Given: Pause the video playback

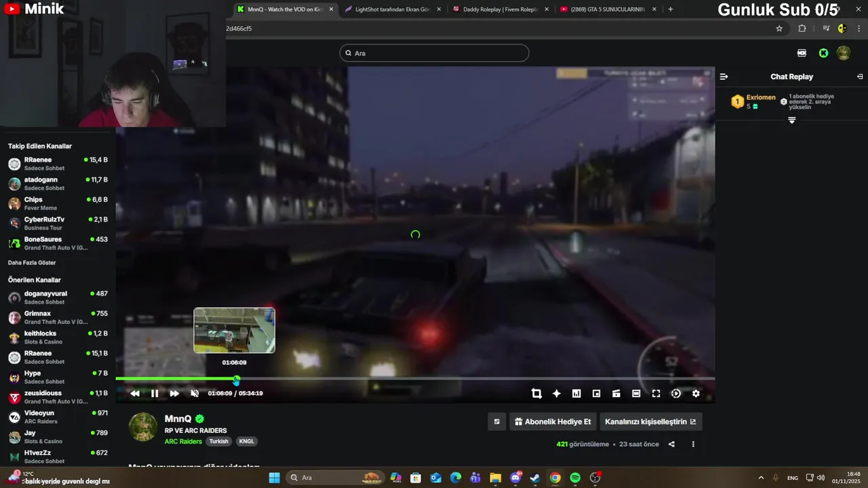Looking at the screenshot, I should tap(155, 393).
